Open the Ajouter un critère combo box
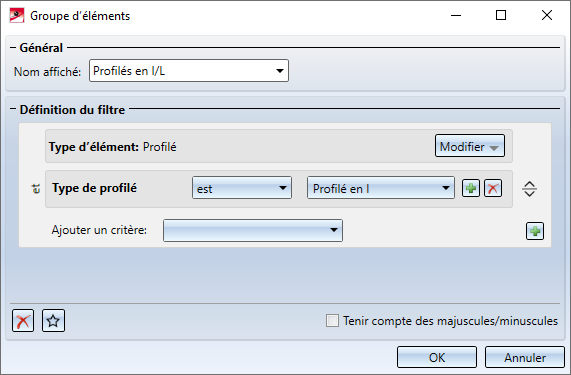 coord(253,230)
